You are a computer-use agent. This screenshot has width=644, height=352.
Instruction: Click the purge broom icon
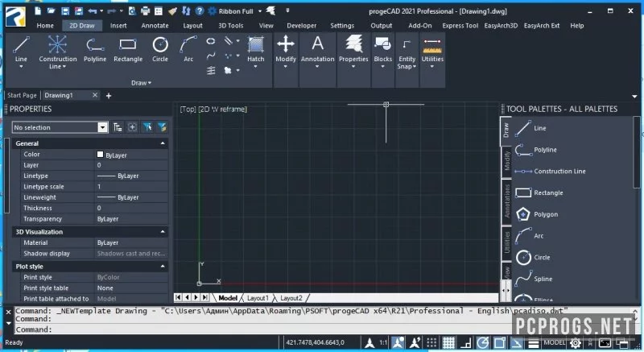point(172,11)
